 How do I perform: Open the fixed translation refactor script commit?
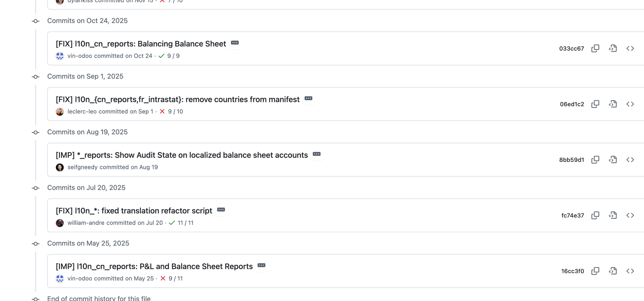(134, 211)
